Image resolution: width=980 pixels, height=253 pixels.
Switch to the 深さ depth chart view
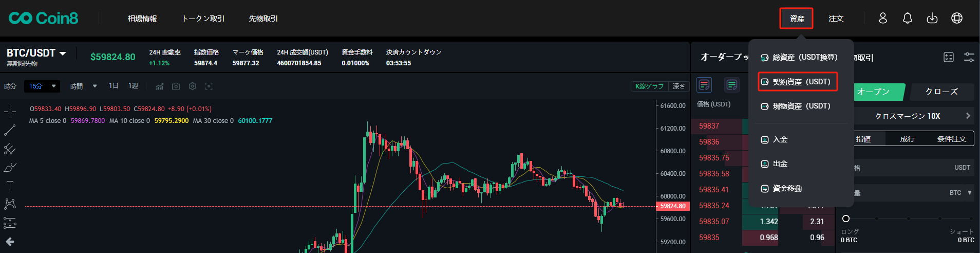click(679, 86)
